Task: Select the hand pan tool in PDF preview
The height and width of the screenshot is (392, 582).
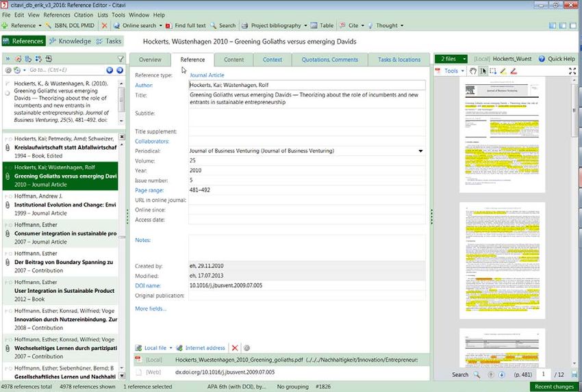Action: point(473,71)
